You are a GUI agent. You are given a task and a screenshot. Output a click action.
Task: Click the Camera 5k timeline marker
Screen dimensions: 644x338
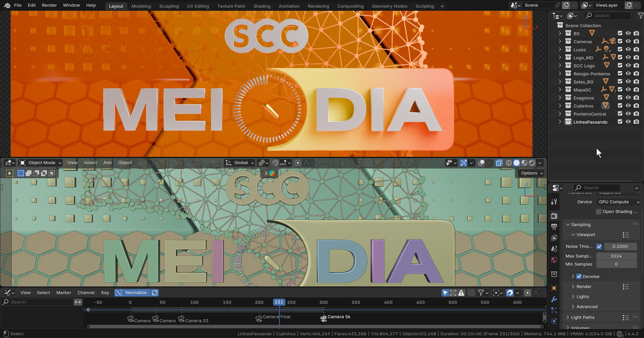pos(323,318)
